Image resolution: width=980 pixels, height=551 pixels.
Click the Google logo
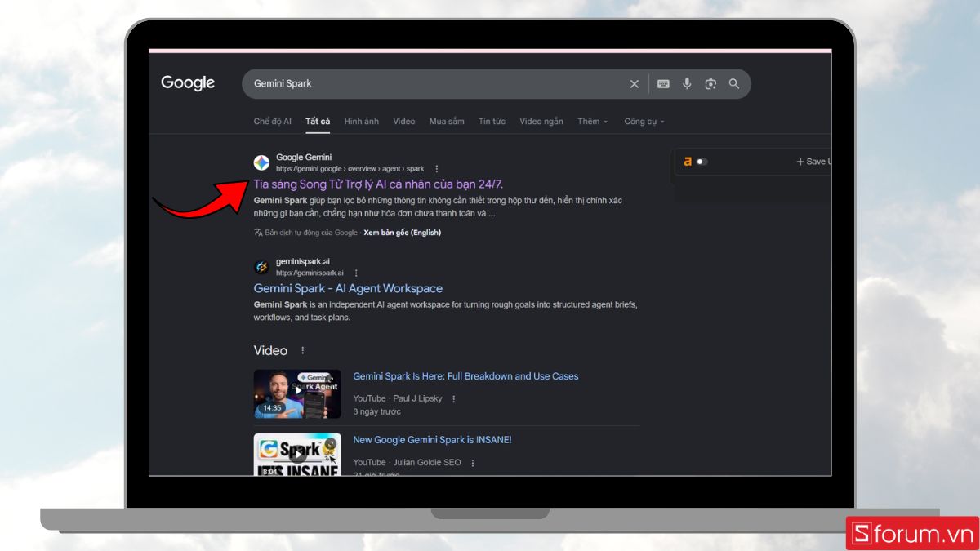point(188,83)
